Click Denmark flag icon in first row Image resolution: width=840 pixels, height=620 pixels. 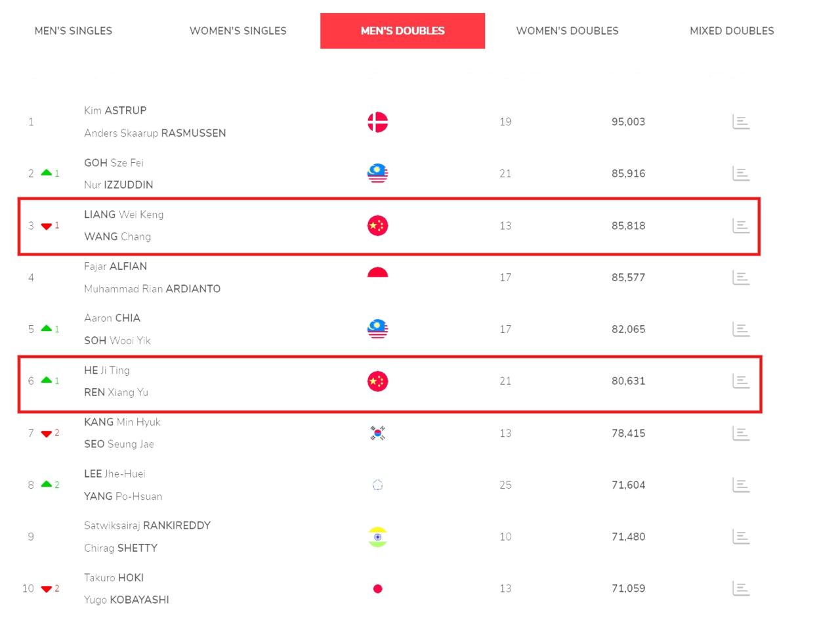pos(377,122)
